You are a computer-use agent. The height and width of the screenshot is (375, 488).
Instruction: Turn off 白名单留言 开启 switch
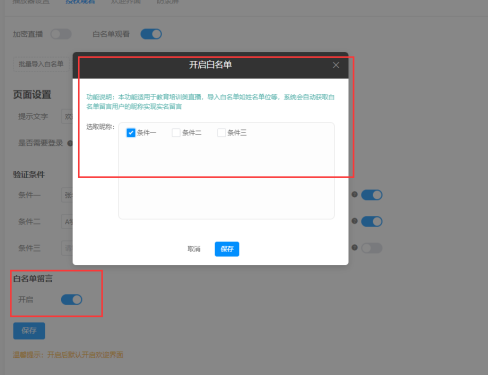coord(72,299)
